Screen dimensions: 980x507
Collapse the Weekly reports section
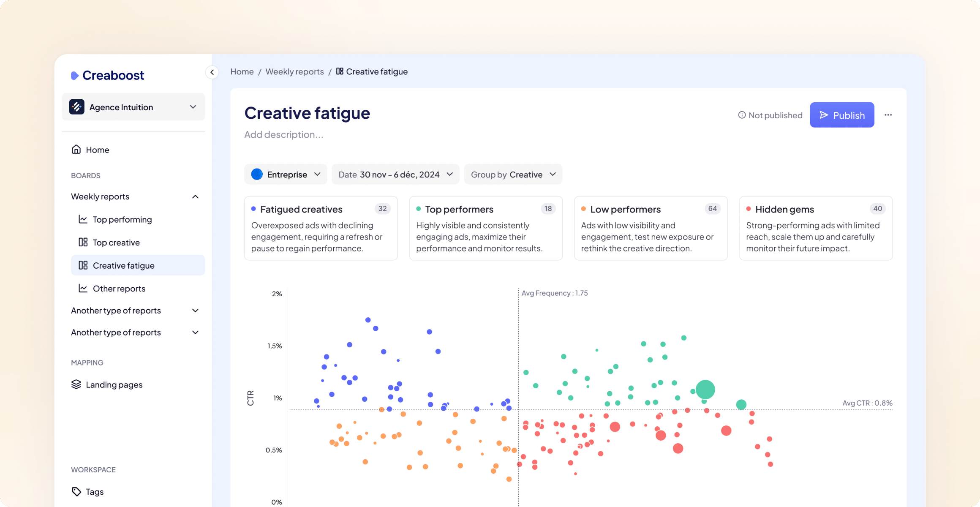pyautogui.click(x=195, y=196)
